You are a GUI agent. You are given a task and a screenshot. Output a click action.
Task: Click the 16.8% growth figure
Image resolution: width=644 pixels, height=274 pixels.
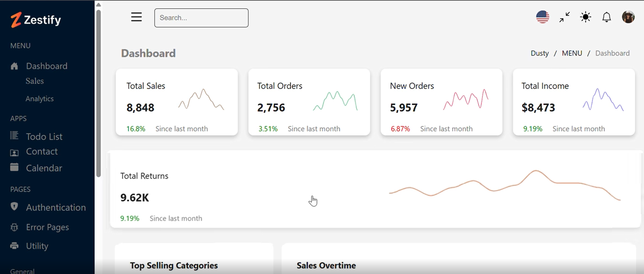pos(136,129)
